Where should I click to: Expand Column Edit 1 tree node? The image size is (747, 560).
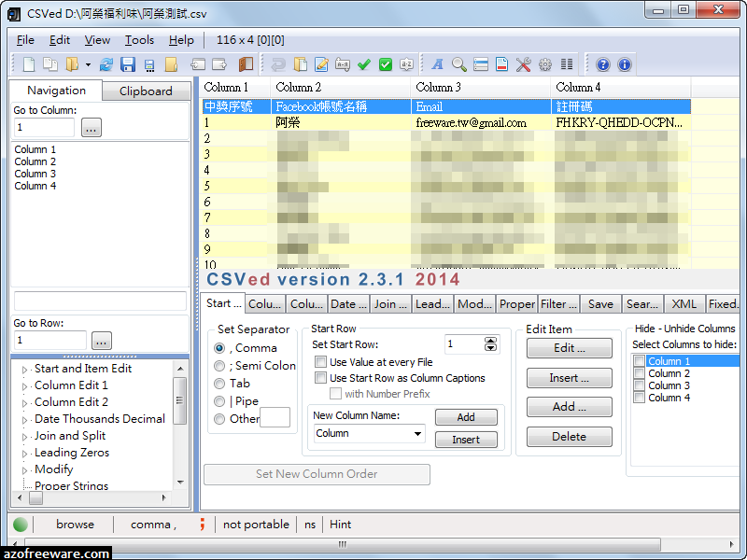[x=25, y=386]
